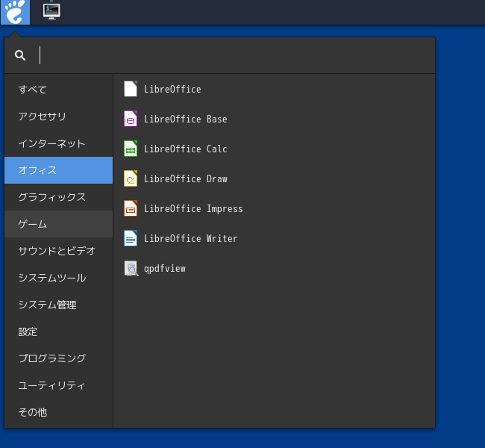The height and width of the screenshot is (448, 485).
Task: Click the yellow LibreOffice Draw icon
Action: click(x=131, y=178)
